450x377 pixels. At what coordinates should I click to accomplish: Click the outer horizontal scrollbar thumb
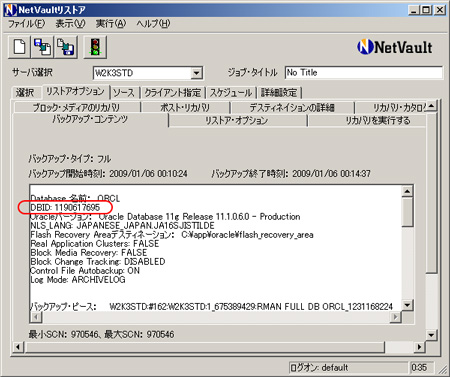pos(204,347)
